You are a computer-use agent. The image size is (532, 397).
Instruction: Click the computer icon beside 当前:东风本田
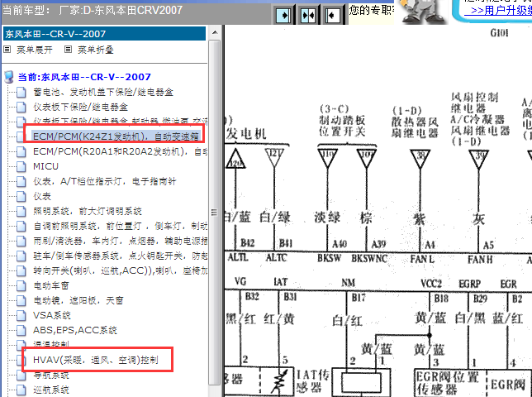coord(9,77)
